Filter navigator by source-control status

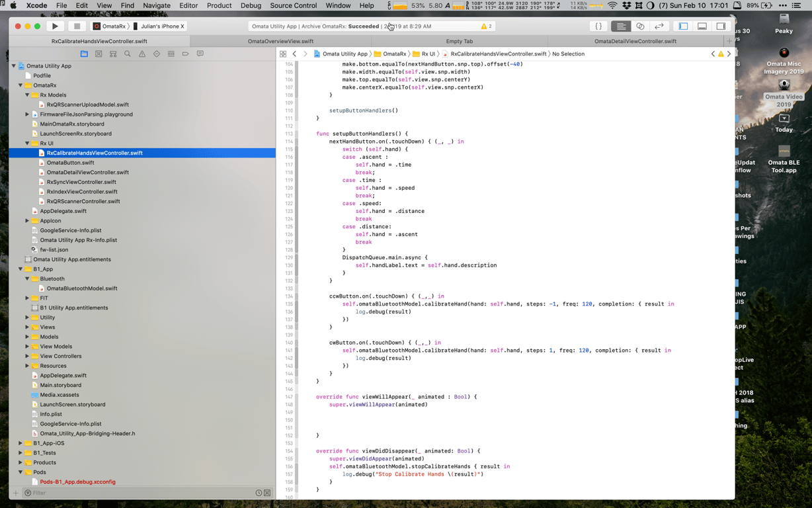(x=267, y=493)
